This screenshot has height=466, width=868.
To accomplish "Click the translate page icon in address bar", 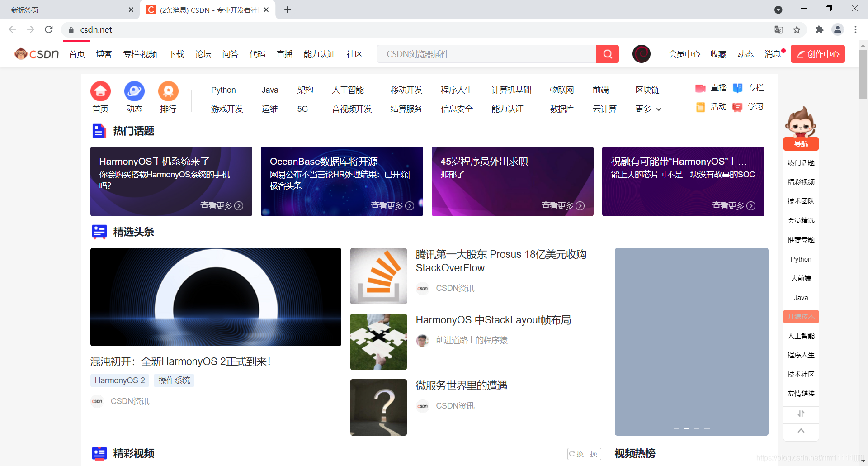I will (778, 29).
